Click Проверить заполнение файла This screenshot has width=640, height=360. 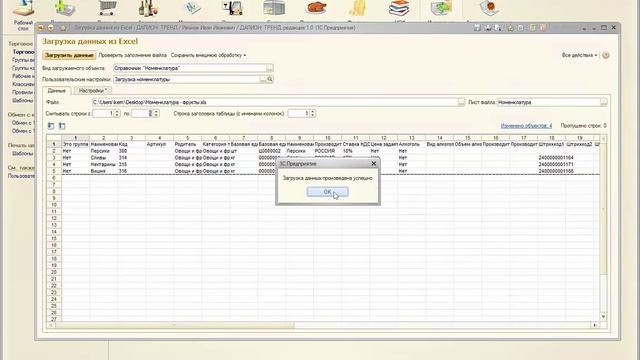[x=133, y=55]
